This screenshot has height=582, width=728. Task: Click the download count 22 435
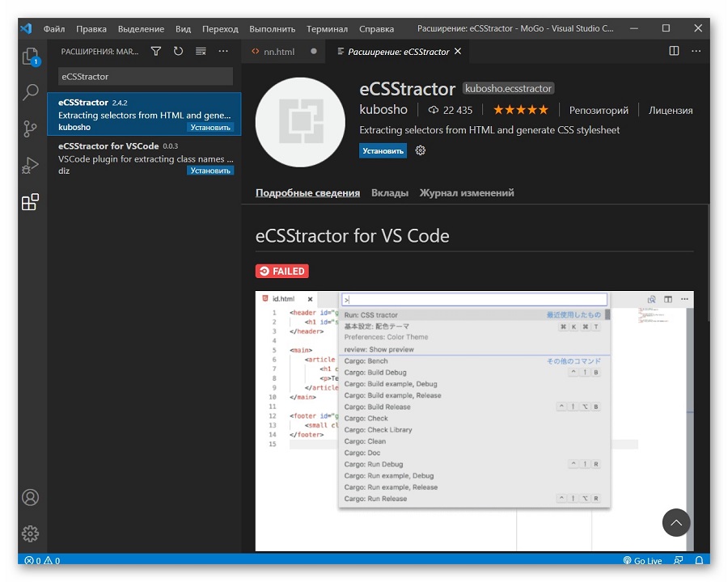point(450,110)
